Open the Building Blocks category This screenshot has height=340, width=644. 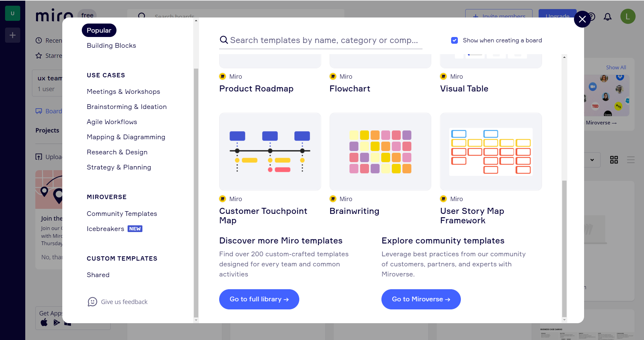pyautogui.click(x=111, y=45)
